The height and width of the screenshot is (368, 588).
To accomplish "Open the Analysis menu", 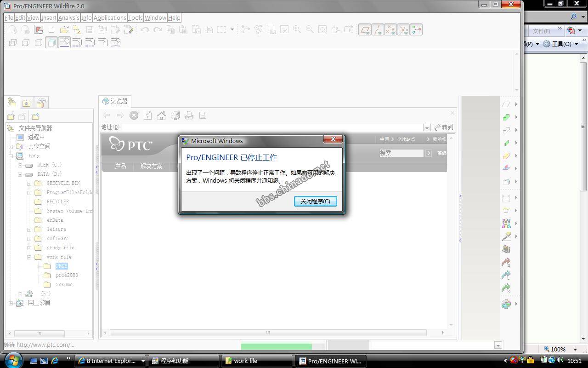I will (68, 17).
